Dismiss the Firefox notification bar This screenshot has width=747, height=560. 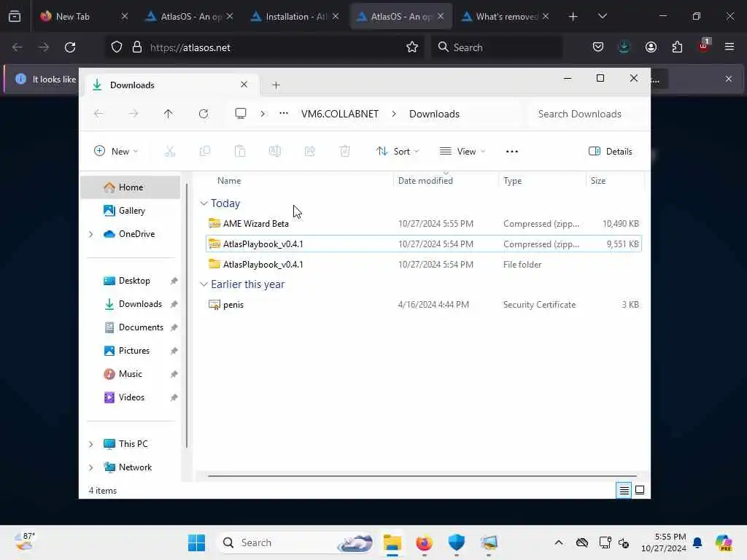click(x=729, y=79)
